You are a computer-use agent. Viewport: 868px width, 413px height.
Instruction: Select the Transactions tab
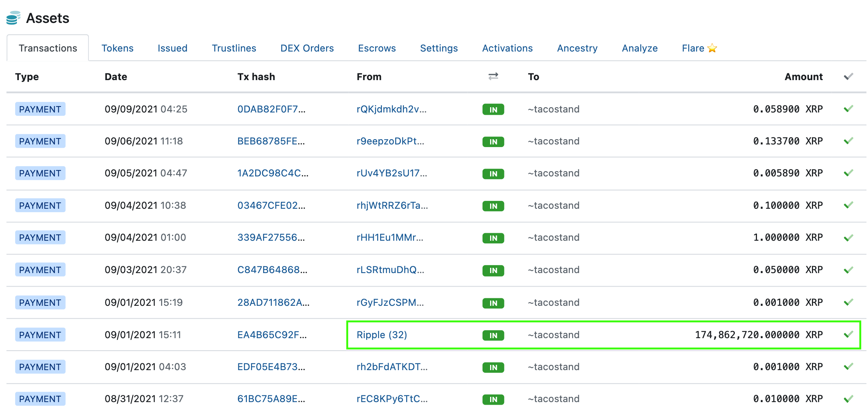(48, 48)
